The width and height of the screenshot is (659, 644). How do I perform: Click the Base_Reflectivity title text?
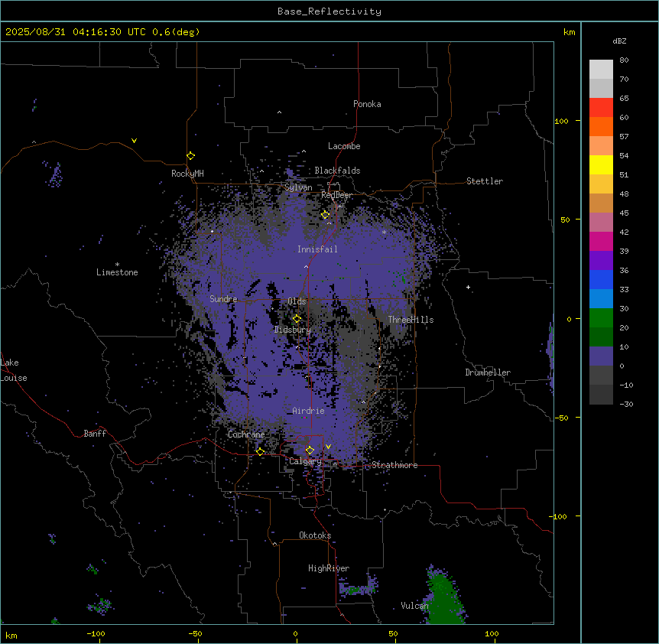pos(329,11)
